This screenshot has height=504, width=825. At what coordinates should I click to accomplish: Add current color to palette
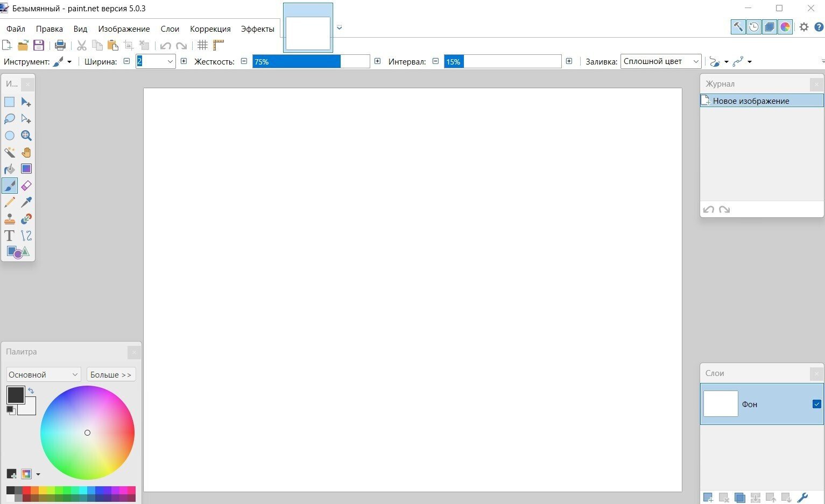pos(11,474)
